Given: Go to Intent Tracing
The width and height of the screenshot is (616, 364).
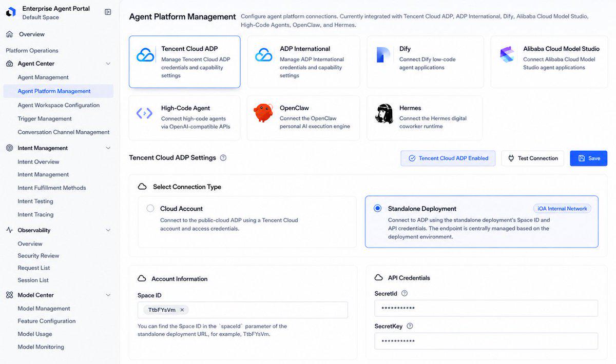Looking at the screenshot, I should tap(35, 215).
